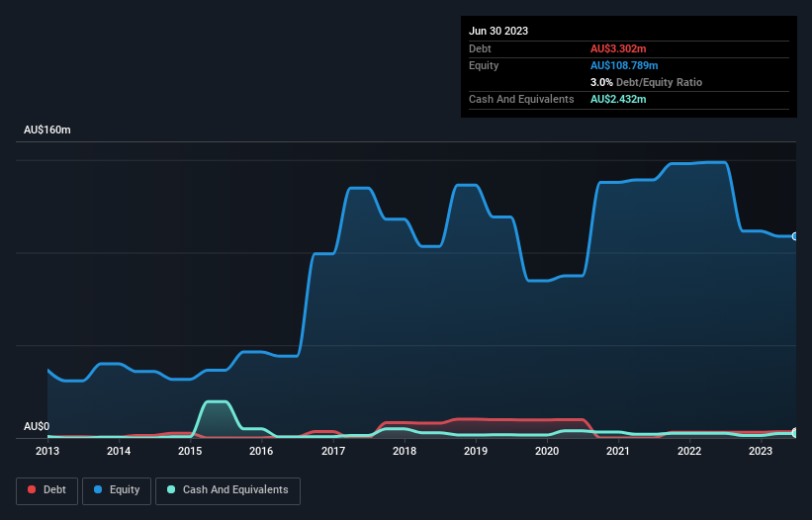Click the red Debt legend dot

point(32,489)
